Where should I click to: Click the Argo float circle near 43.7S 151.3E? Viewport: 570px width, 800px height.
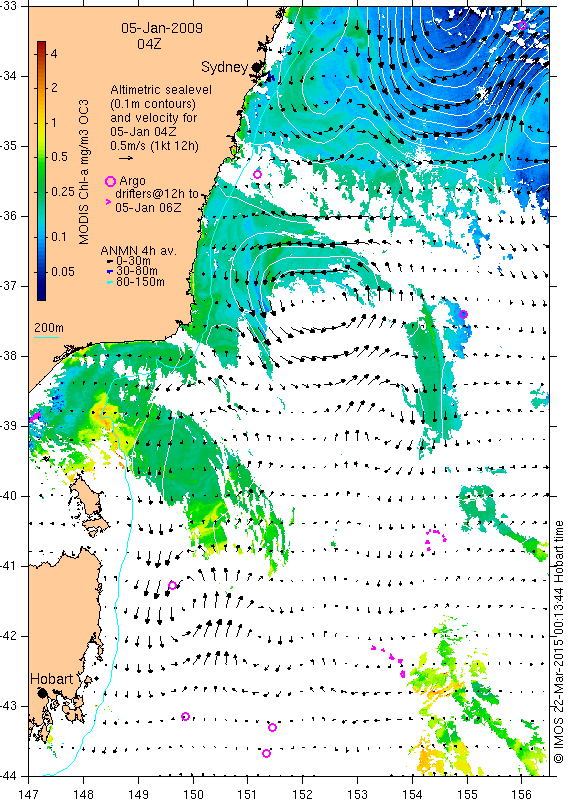[266, 753]
